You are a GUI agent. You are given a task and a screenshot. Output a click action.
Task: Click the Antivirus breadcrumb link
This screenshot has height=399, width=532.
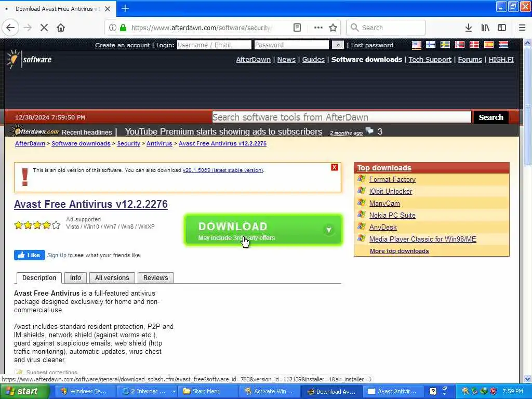(x=159, y=143)
